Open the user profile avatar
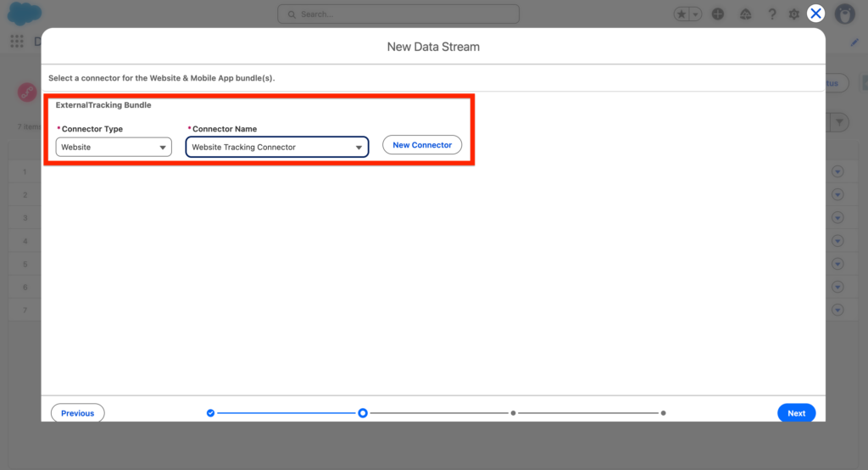868x470 pixels. [x=844, y=14]
